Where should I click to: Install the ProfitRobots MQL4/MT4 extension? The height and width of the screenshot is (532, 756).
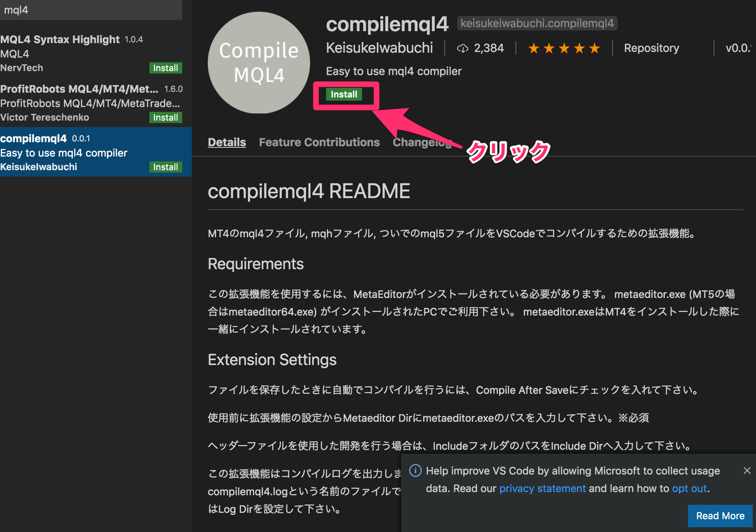(165, 117)
